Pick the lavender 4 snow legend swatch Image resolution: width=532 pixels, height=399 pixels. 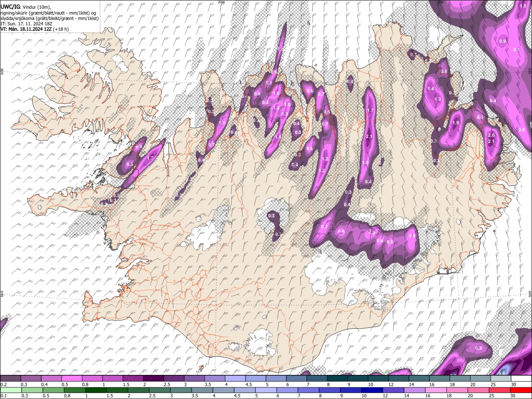pos(235,379)
